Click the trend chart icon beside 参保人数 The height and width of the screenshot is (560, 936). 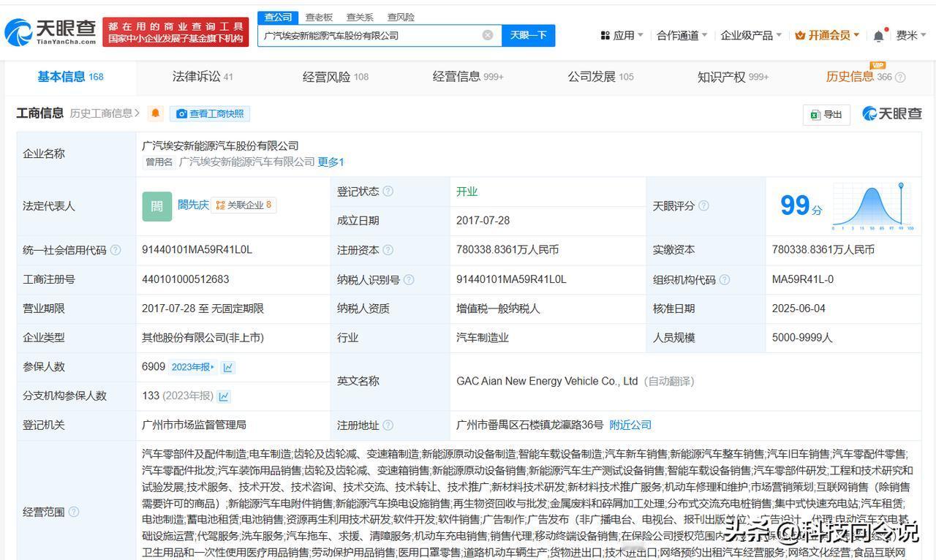(228, 367)
